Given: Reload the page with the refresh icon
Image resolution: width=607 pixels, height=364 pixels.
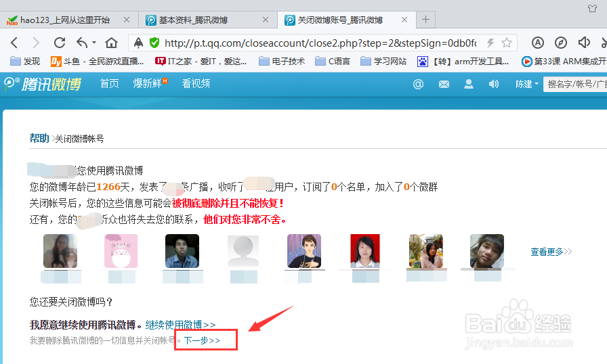Looking at the screenshot, I should pos(59,43).
